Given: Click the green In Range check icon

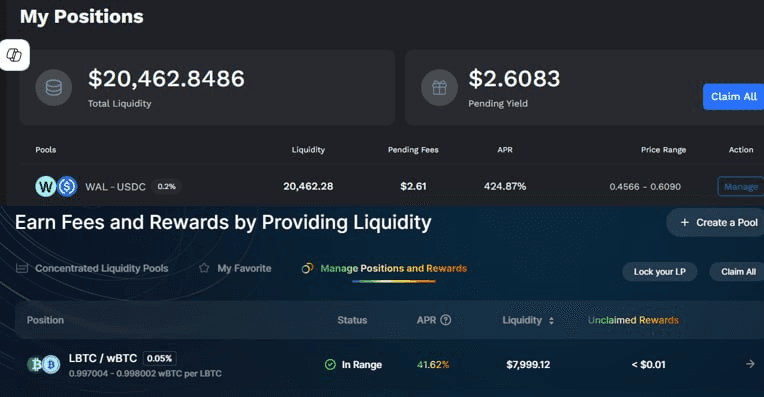Looking at the screenshot, I should [330, 364].
